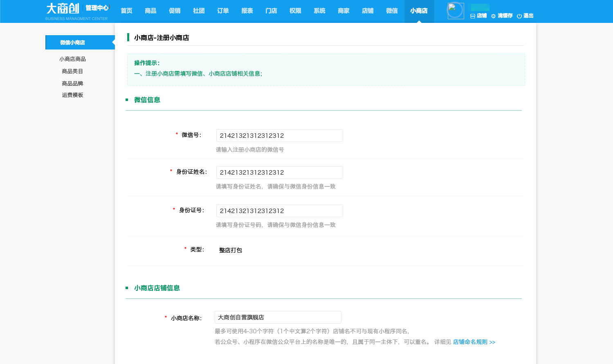The height and width of the screenshot is (364, 613).
Task: Select 微信小商店 in the sidebar
Action: click(x=80, y=43)
